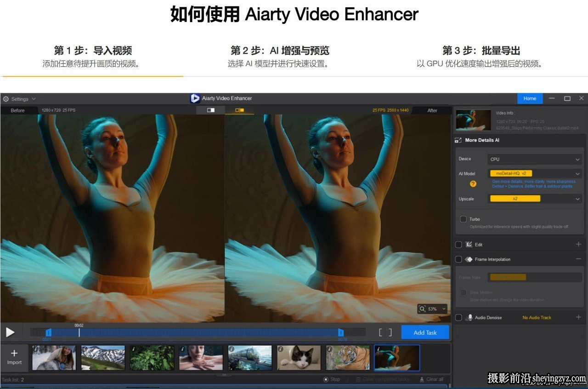Screen dimensions: 588x389
Task: Select the green plants thumbnail
Action: (152, 358)
